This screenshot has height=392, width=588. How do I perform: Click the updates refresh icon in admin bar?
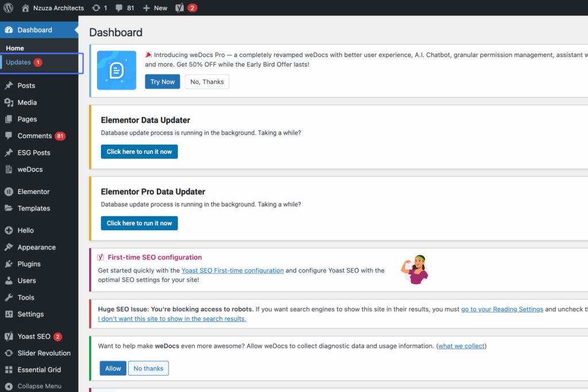96,8
